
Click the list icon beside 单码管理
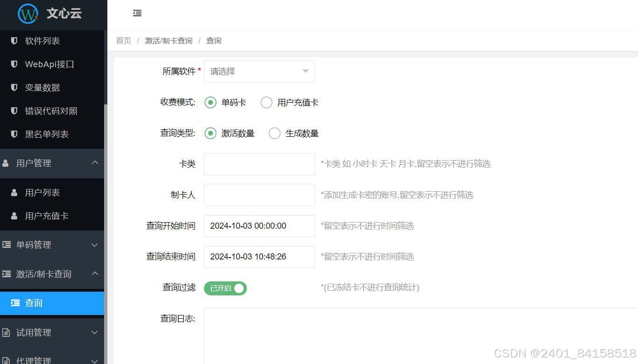pos(7,245)
